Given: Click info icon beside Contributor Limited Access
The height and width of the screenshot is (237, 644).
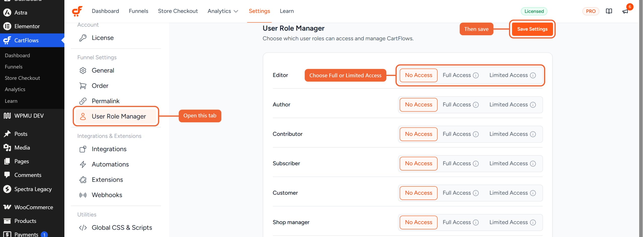Looking at the screenshot, I should pyautogui.click(x=533, y=134).
